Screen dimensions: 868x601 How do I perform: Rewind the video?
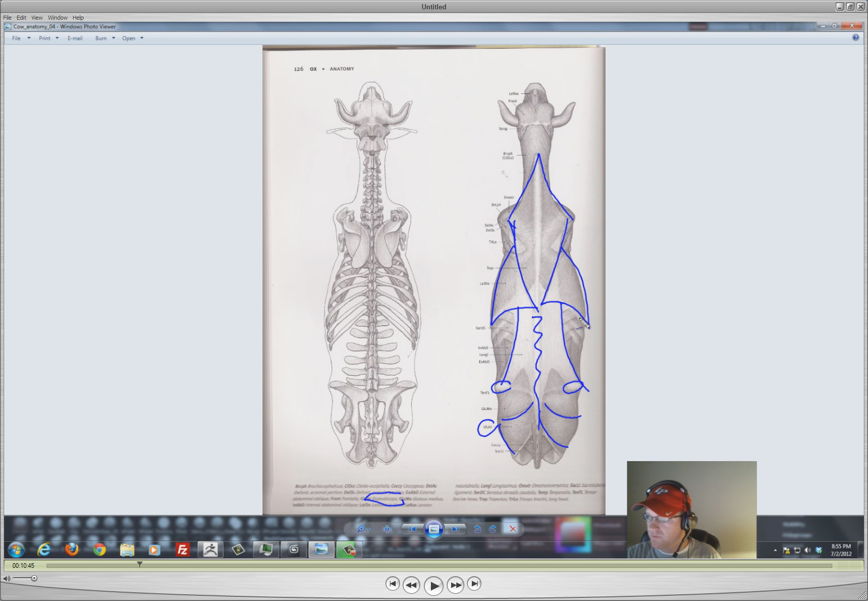pos(411,585)
